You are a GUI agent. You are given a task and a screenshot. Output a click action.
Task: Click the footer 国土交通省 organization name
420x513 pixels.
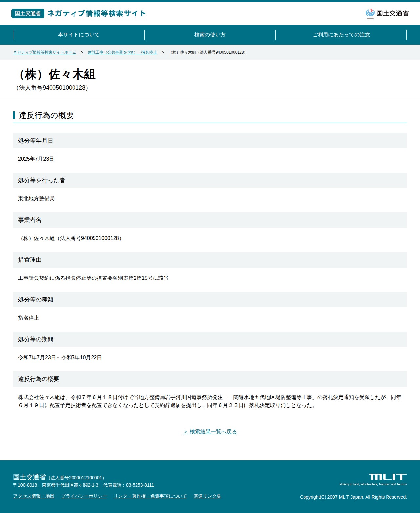click(x=30, y=477)
